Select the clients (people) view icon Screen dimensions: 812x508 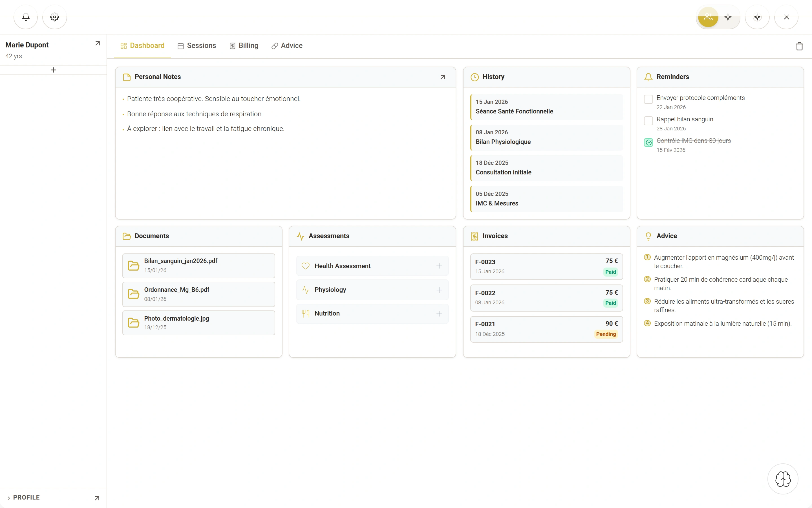tap(708, 17)
